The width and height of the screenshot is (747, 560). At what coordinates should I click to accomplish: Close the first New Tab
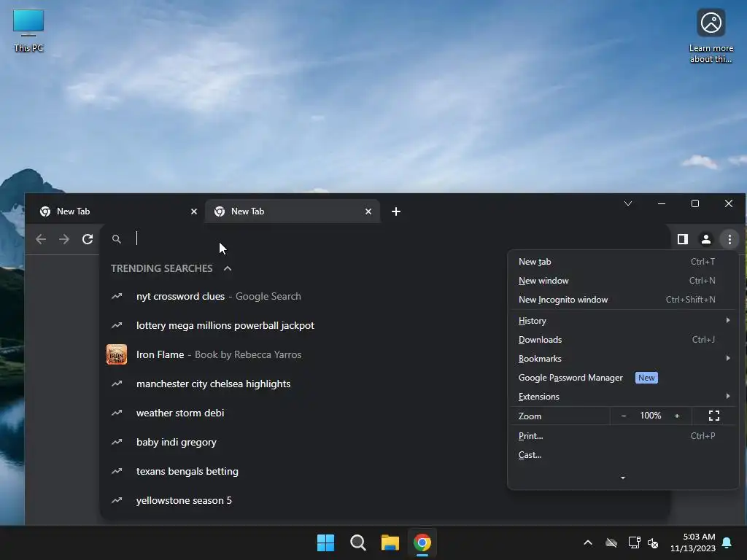pyautogui.click(x=194, y=211)
